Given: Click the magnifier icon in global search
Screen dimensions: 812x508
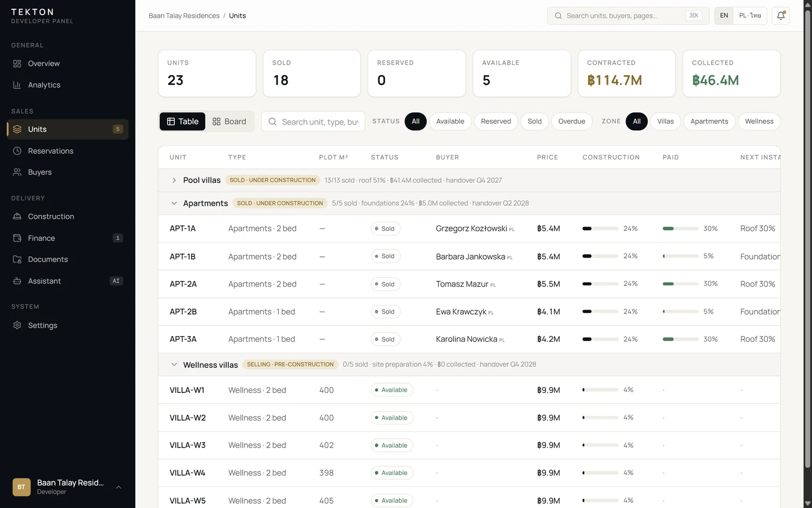Looking at the screenshot, I should pos(558,16).
